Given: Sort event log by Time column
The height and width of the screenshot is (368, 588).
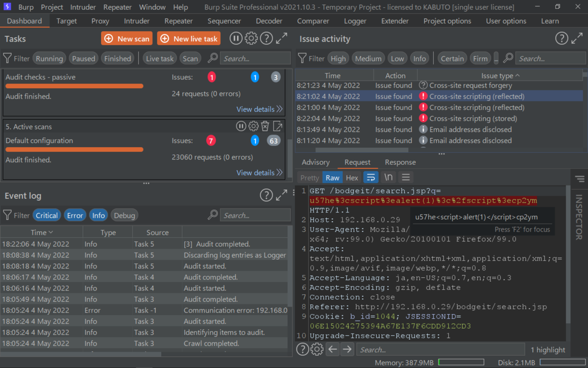Looking at the screenshot, I should click(42, 232).
